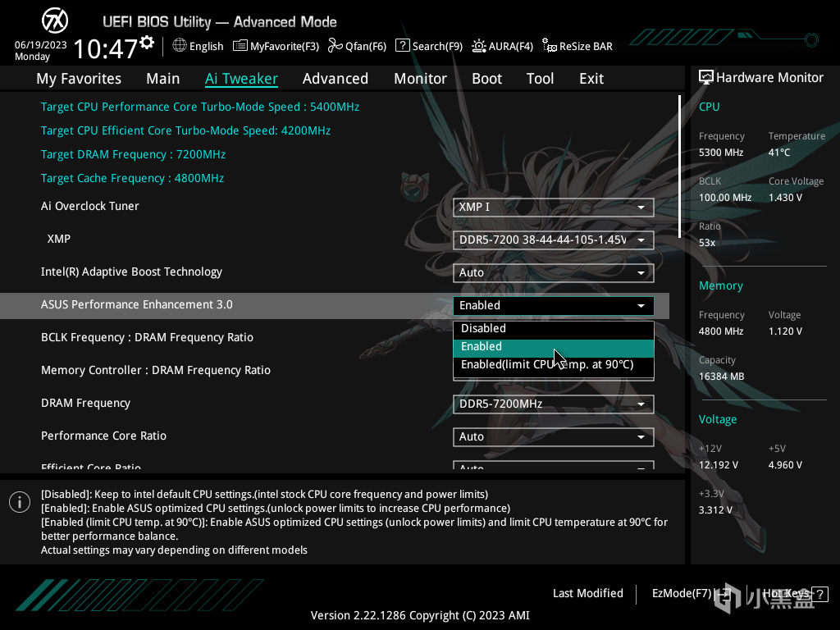Click Target CPU Performance Core Turbo-Mode Speed text
Viewport: 840px width, 630px height.
pyautogui.click(x=200, y=107)
